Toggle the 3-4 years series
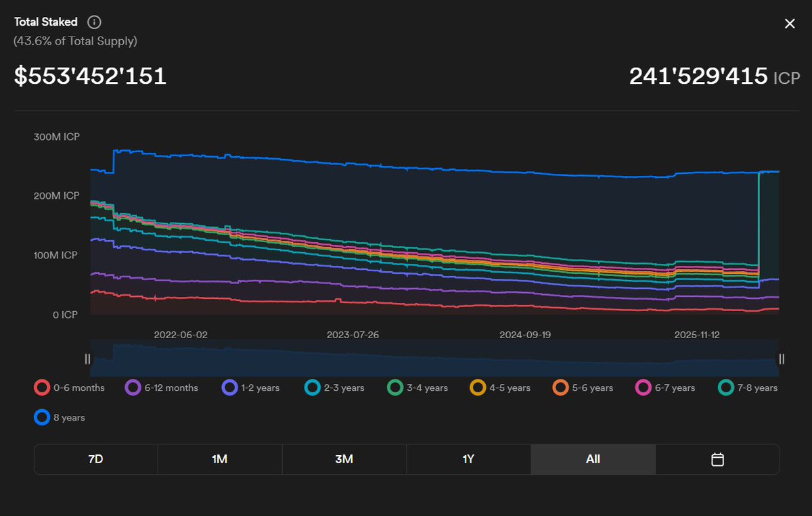Viewport: 812px width, 516px height. (418, 388)
